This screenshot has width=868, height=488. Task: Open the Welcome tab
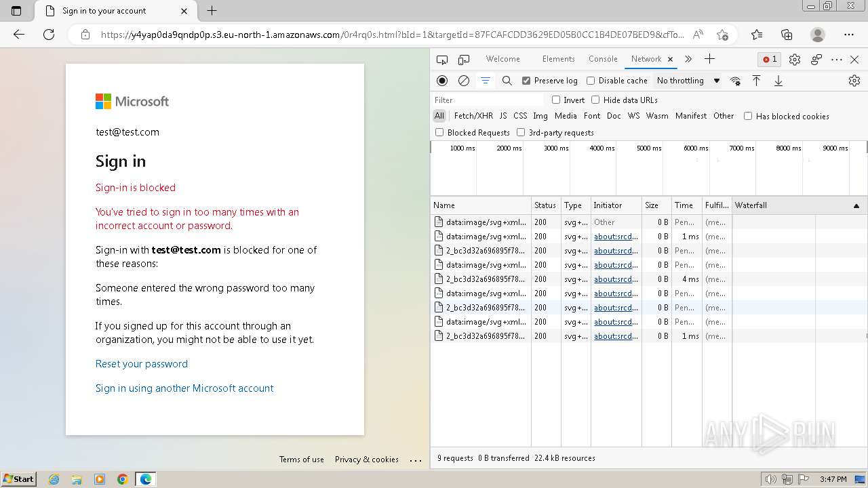pos(502,59)
